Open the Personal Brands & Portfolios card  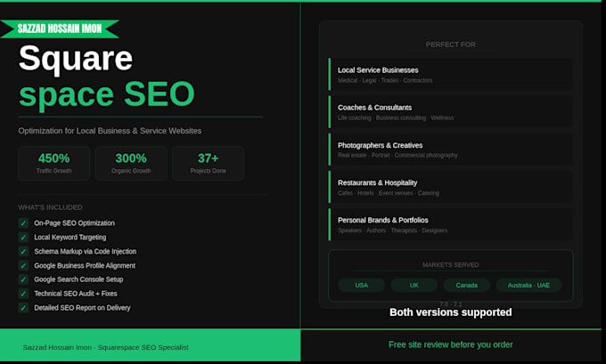451,224
